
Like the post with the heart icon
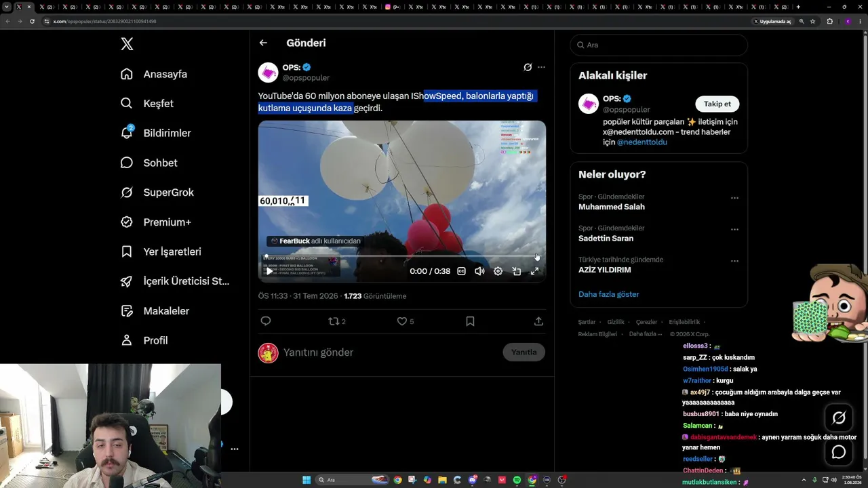pos(401,321)
